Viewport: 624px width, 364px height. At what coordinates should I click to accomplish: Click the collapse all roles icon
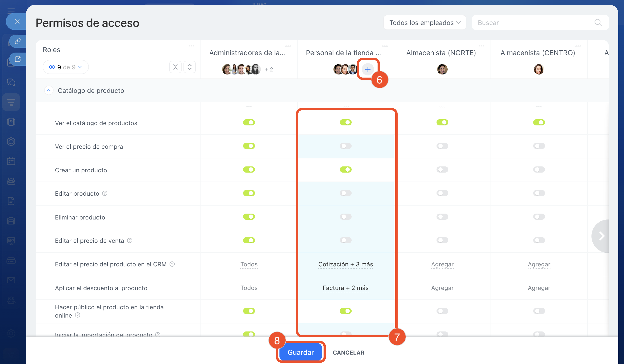click(x=175, y=67)
